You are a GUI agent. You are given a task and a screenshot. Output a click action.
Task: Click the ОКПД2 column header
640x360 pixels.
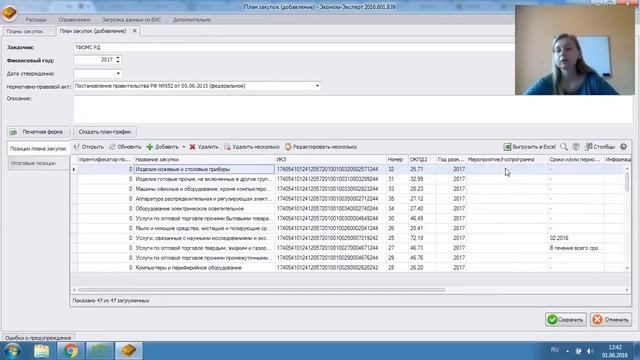(422, 160)
